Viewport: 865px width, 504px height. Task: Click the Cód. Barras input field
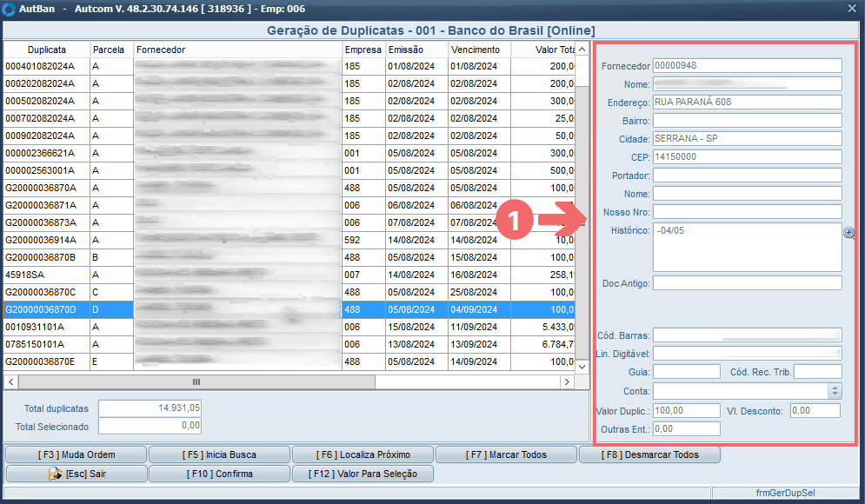pyautogui.click(x=748, y=335)
